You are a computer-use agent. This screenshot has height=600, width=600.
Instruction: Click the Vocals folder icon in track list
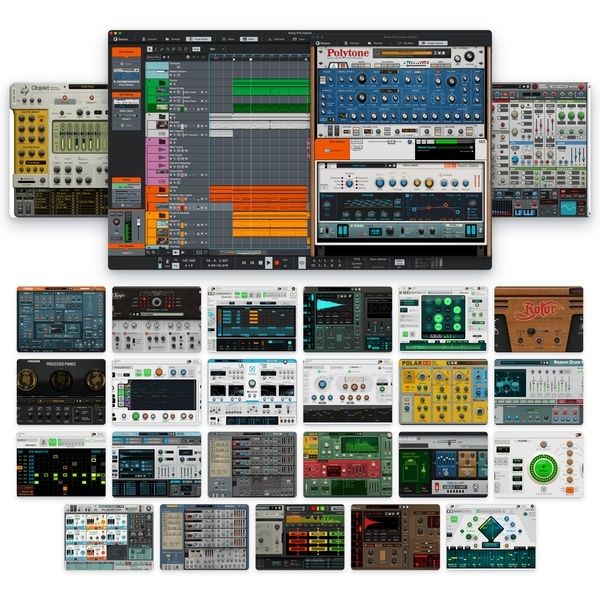click(162, 142)
